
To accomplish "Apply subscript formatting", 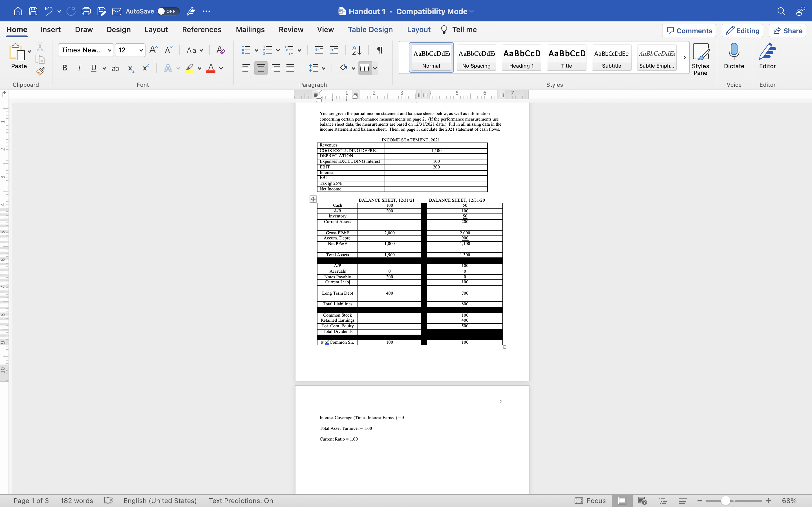I will (131, 68).
